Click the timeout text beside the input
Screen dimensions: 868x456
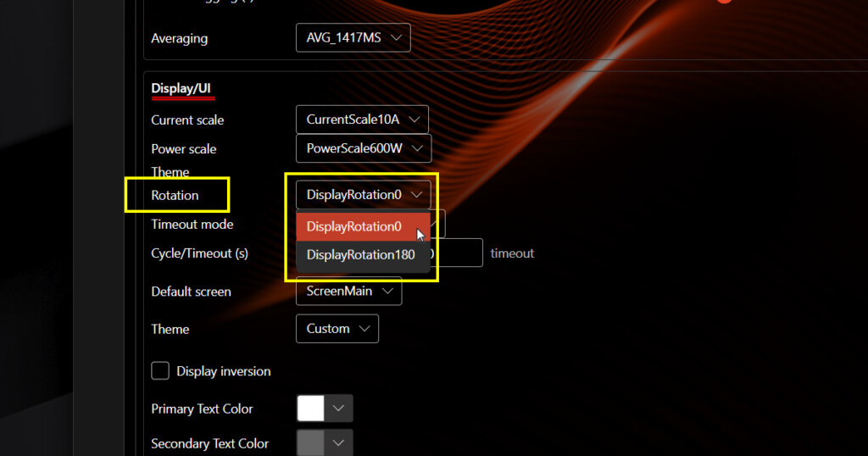pos(512,253)
